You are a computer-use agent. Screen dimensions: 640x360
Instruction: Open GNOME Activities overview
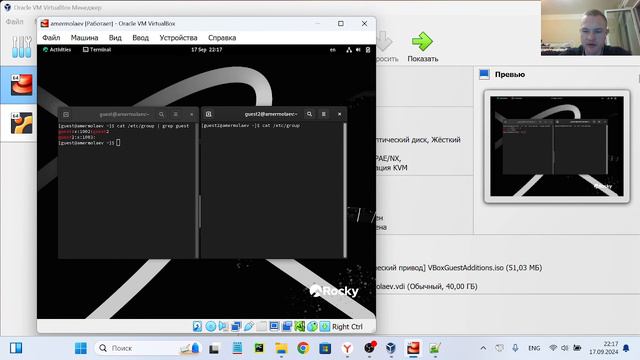coord(57,50)
